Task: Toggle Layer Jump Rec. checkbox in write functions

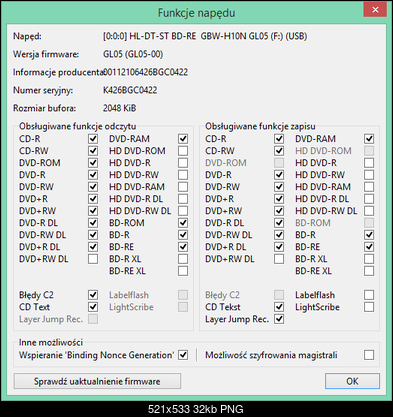Action: (279, 319)
